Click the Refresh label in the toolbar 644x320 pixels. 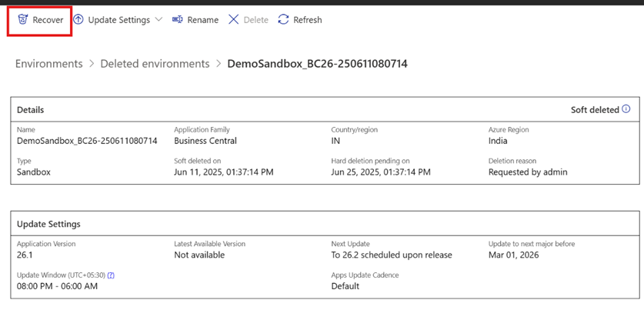click(308, 20)
